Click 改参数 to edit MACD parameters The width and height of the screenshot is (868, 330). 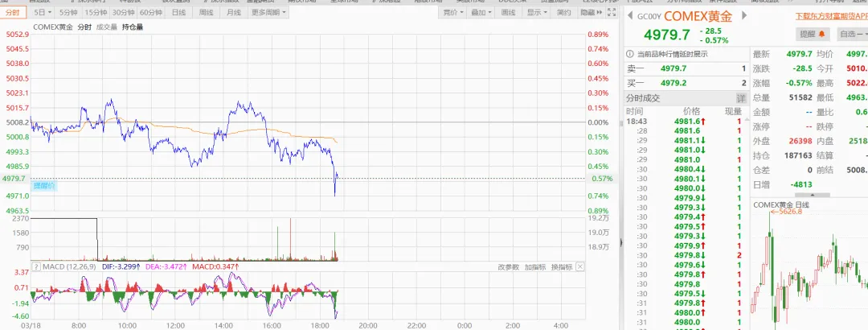tap(508, 267)
